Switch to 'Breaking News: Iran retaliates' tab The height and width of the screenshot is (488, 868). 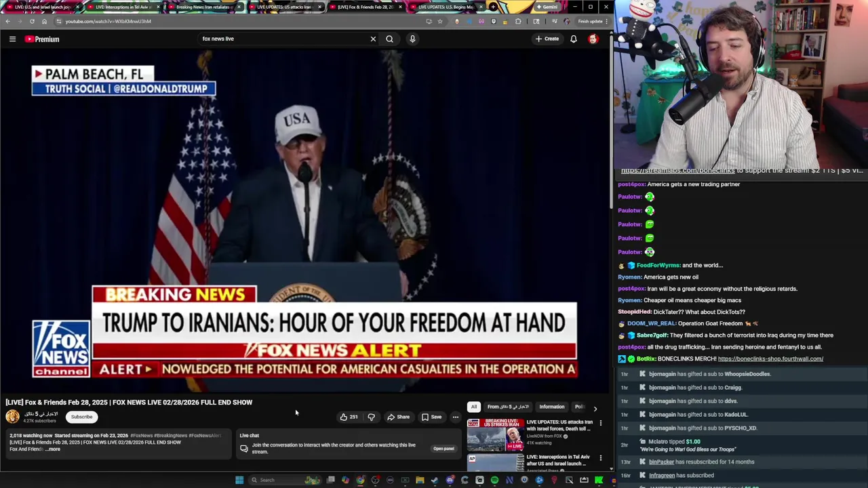(x=204, y=7)
